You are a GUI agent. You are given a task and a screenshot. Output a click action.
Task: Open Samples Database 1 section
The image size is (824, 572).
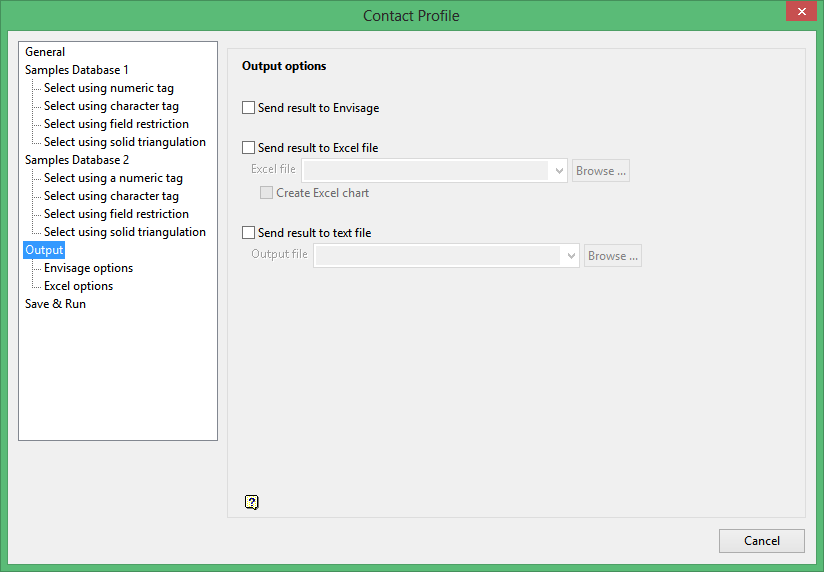click(x=77, y=70)
